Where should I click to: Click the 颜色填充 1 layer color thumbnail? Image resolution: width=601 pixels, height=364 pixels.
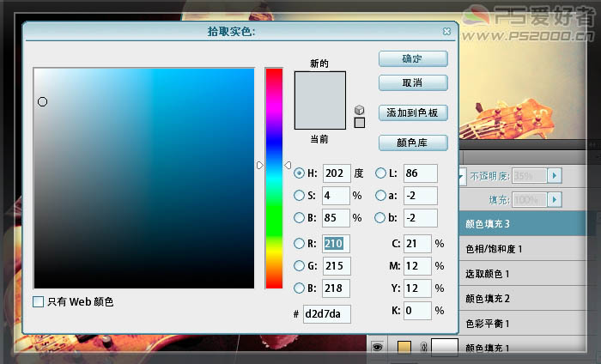coord(404,347)
